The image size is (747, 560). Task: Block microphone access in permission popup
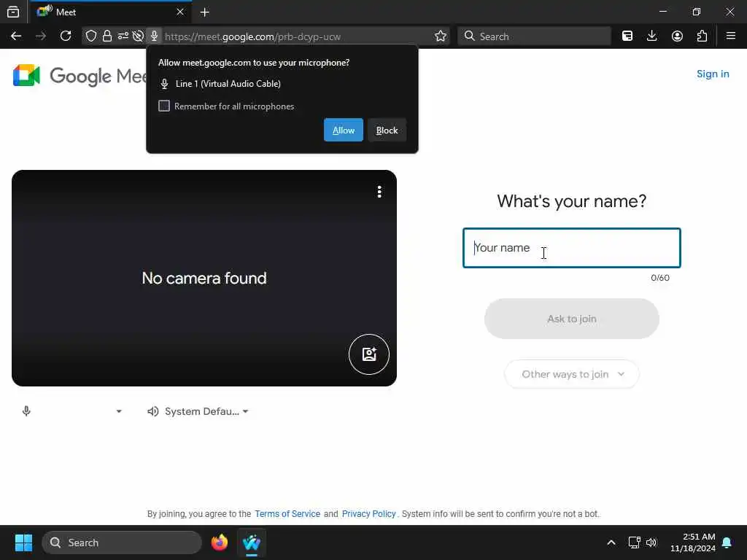point(387,130)
